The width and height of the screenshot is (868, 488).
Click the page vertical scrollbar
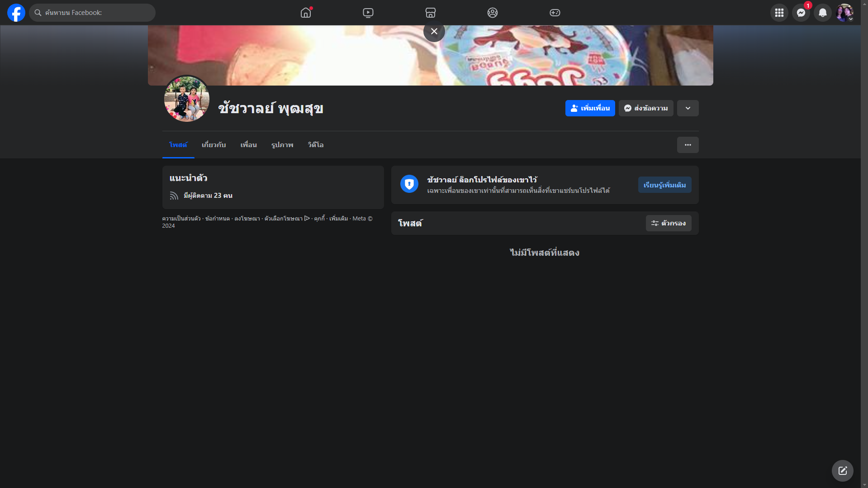864,244
